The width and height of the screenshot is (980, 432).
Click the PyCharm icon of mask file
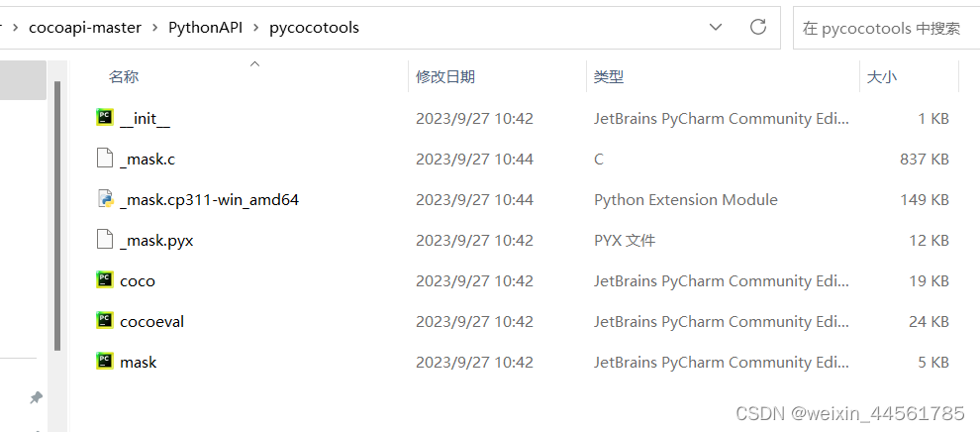pyautogui.click(x=104, y=361)
